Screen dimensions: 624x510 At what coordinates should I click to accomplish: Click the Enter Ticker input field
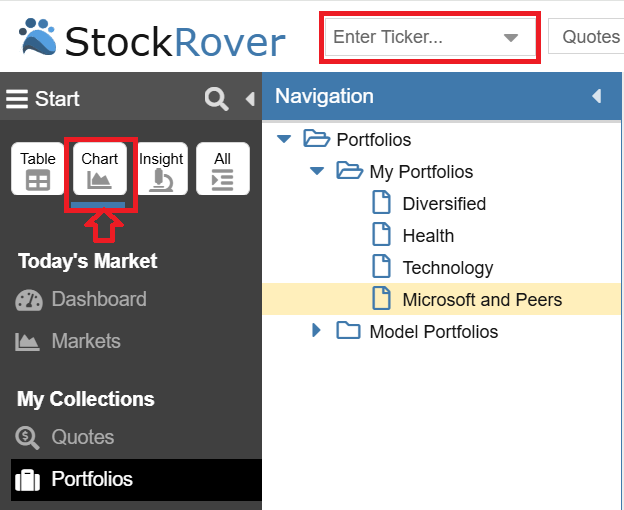[x=410, y=38]
